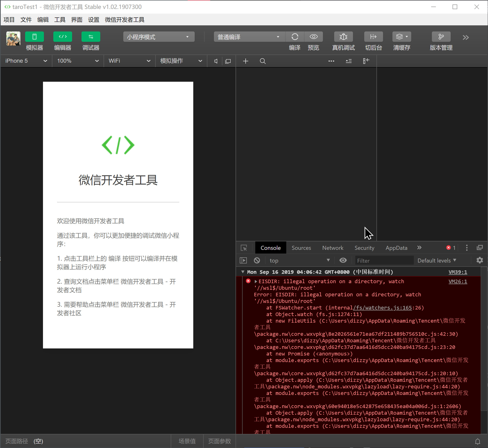This screenshot has height=448, width=488.
Task: Click the 切后台 background switch icon
Action: point(373,37)
